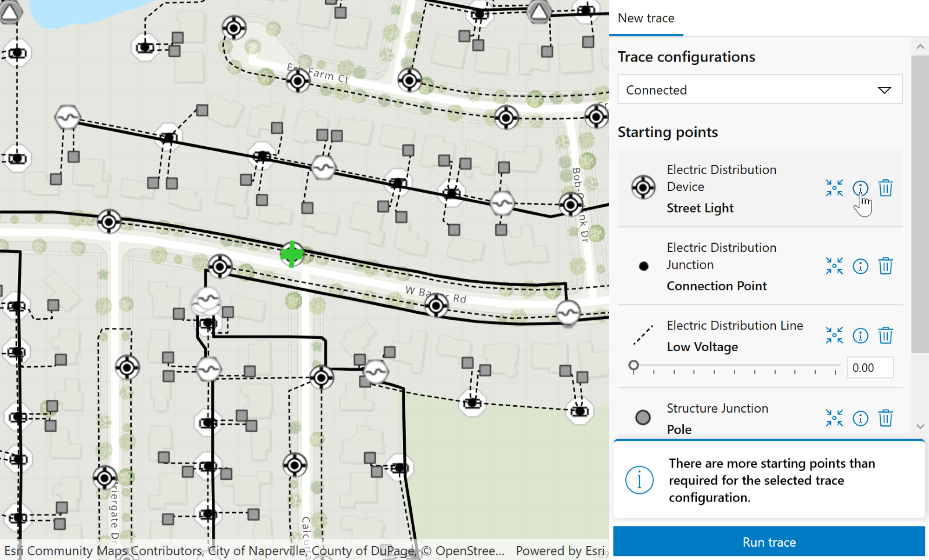Image resolution: width=929 pixels, height=560 pixels.
Task: Run the trace
Action: [x=769, y=542]
